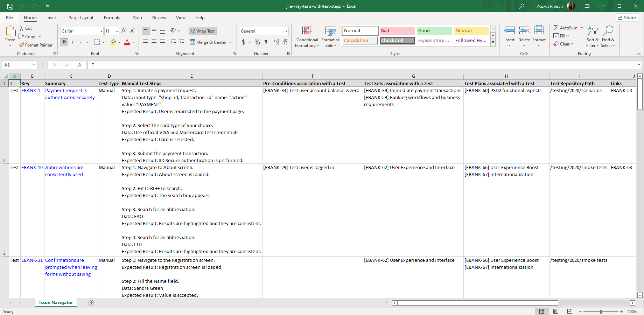Image resolution: width=644 pixels, height=315 pixels.
Task: Apply percent style to the cell
Action: point(257,42)
